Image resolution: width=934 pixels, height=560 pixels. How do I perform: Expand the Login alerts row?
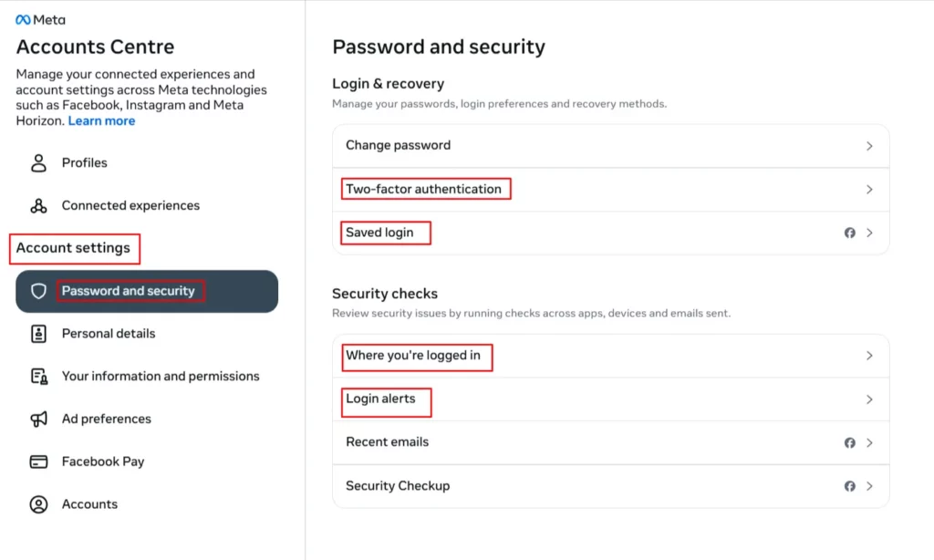(x=611, y=399)
